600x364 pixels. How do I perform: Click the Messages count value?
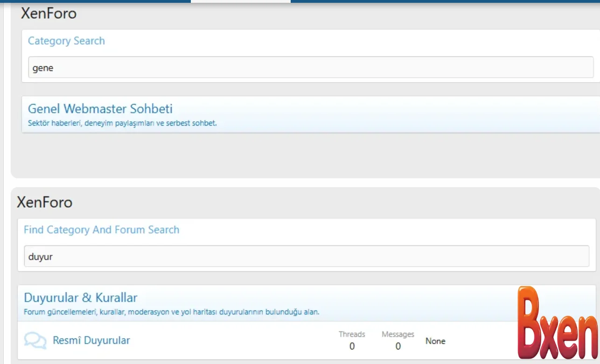398,346
